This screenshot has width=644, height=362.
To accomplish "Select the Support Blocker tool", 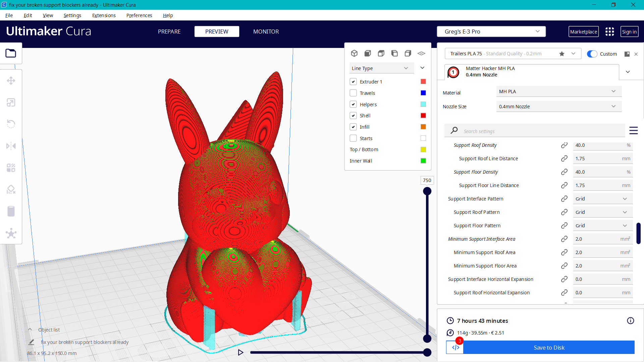I will (11, 189).
